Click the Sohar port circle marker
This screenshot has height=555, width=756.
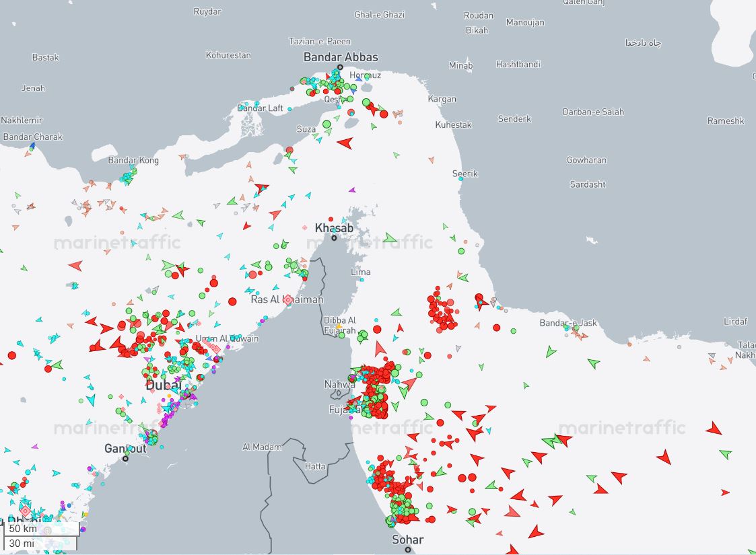[x=408, y=549]
